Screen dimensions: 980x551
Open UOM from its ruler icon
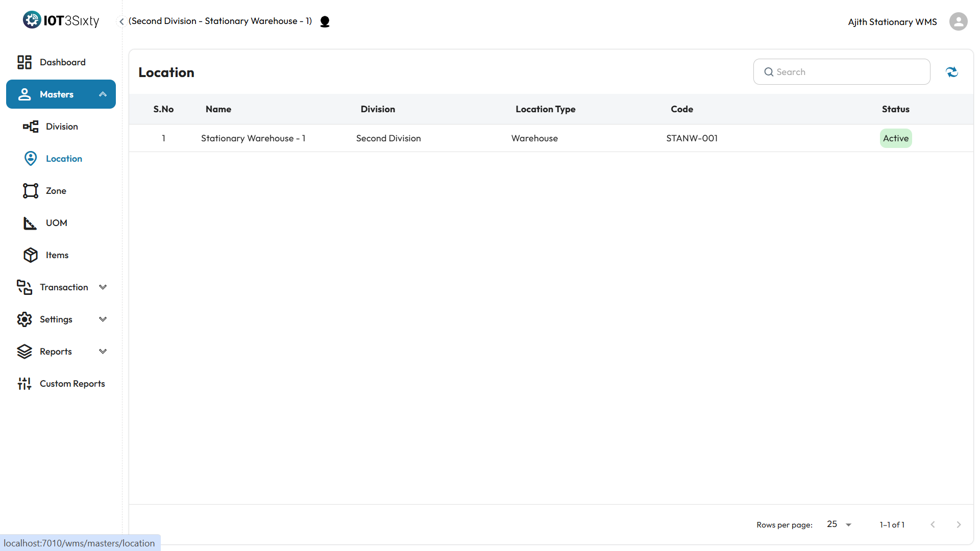(x=30, y=223)
